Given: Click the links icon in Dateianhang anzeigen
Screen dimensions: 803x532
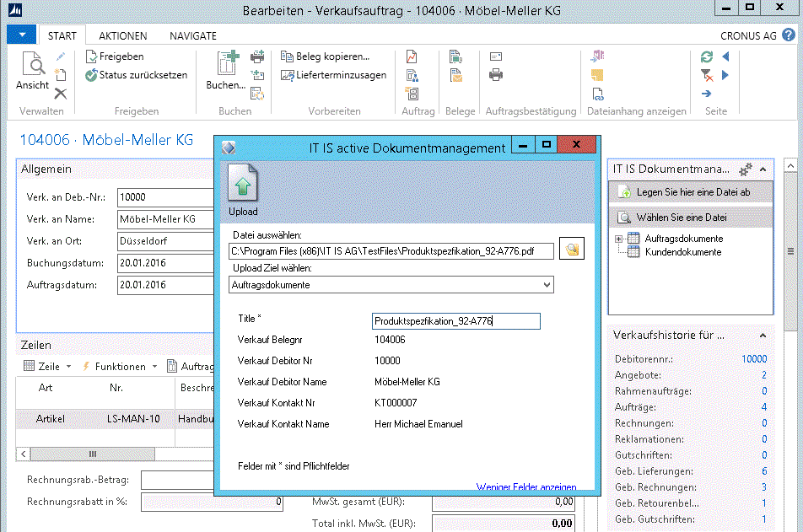Looking at the screenshot, I should (x=598, y=94).
